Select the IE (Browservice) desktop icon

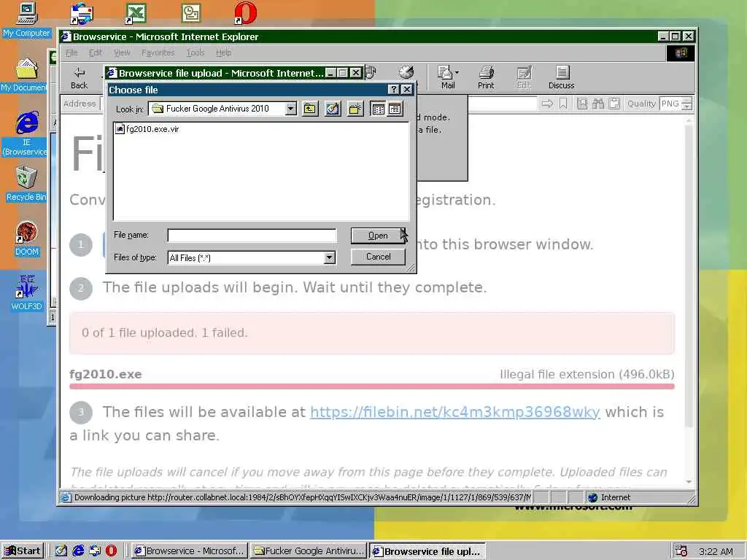(26, 134)
